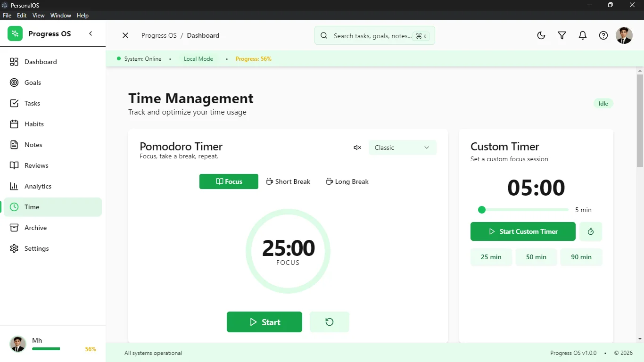Image resolution: width=644 pixels, height=362 pixels.
Task: Open the filter funnel icon
Action: [562, 35]
